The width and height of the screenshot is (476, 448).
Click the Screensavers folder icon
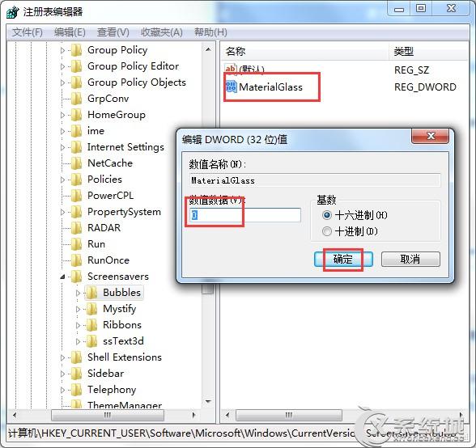76,277
